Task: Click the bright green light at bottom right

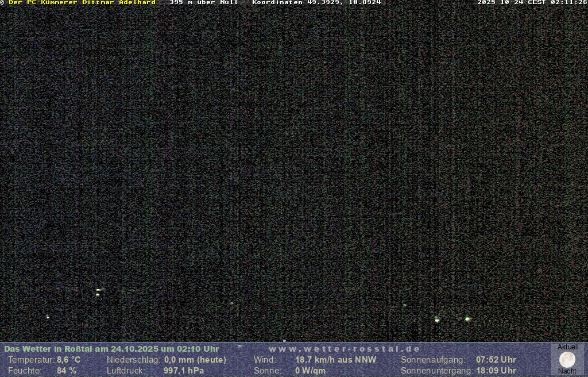Action: pyautogui.click(x=467, y=319)
